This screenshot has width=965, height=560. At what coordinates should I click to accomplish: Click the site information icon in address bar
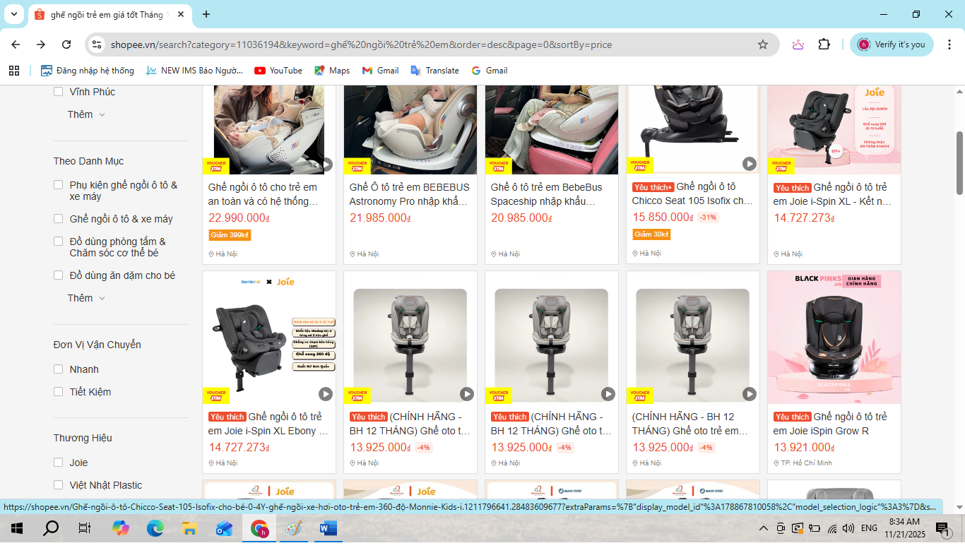pyautogui.click(x=97, y=44)
